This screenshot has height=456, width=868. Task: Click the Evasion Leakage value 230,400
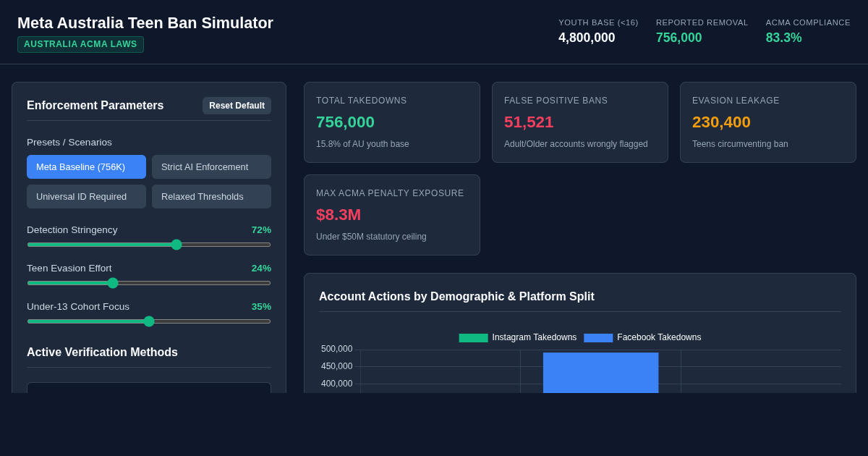[x=721, y=122]
